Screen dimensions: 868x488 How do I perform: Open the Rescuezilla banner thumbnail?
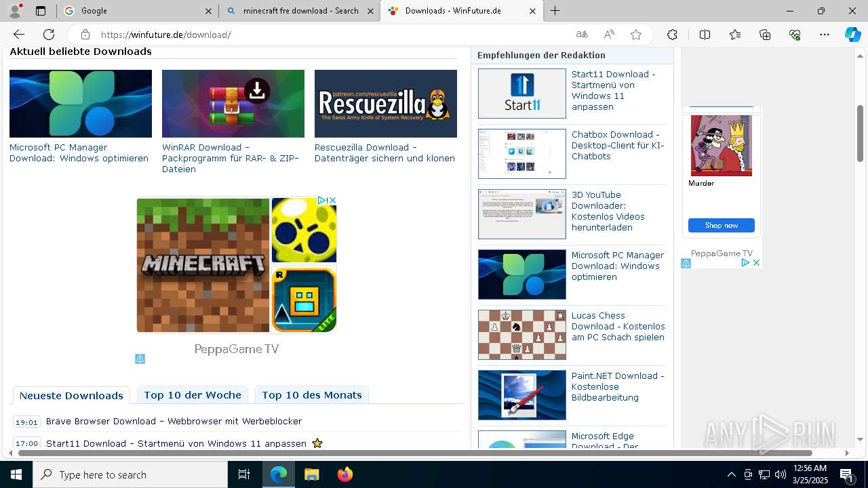point(386,104)
